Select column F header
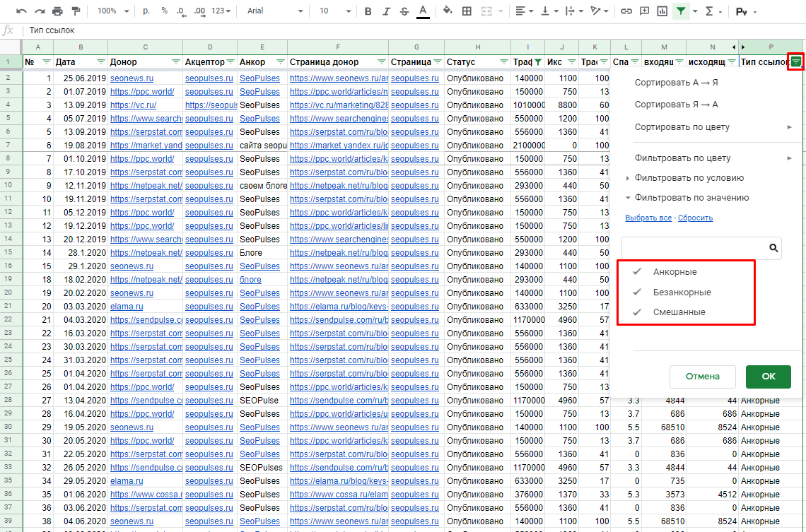 coord(338,47)
